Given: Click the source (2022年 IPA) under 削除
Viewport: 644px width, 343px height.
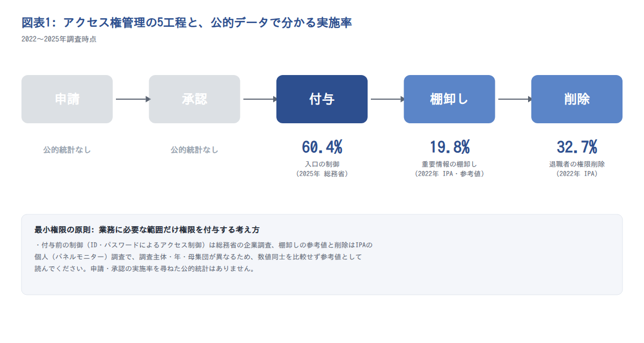Looking at the screenshot, I should click(577, 174).
